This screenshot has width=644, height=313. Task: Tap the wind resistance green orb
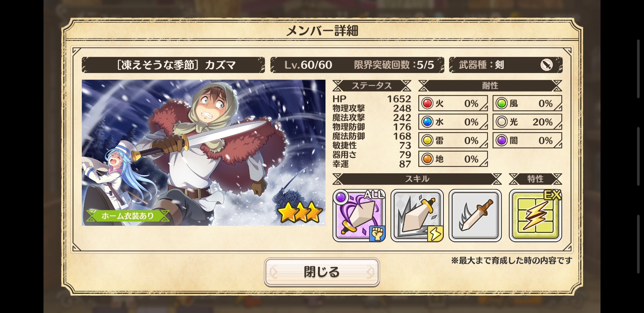(502, 103)
